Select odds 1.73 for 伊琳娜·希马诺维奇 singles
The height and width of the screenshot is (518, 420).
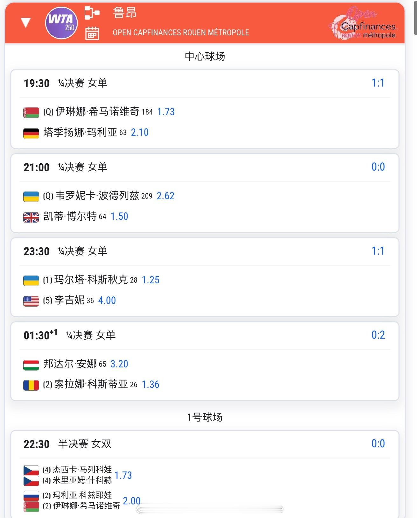[x=166, y=112]
